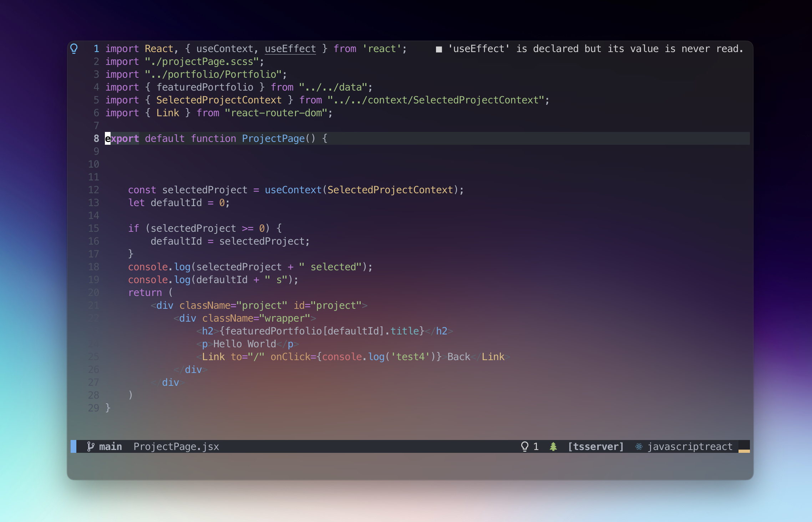Click the git branch icon in statusline
The width and height of the screenshot is (812, 522).
pos(91,446)
